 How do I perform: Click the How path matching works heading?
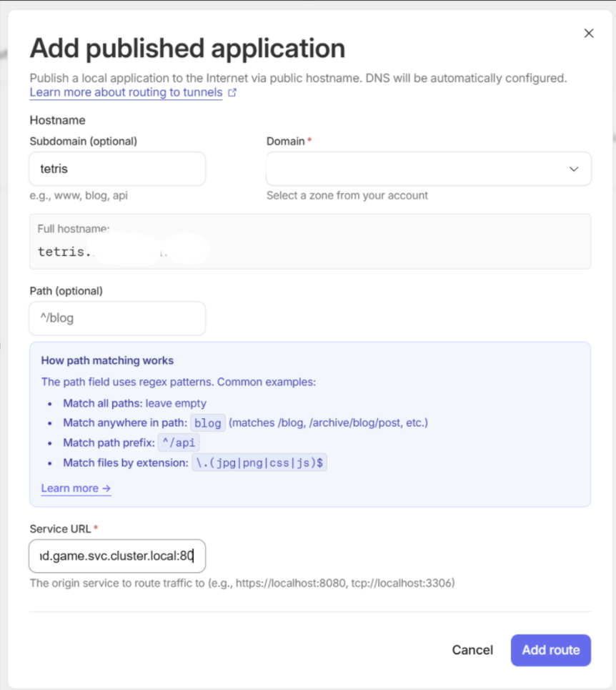click(x=107, y=360)
